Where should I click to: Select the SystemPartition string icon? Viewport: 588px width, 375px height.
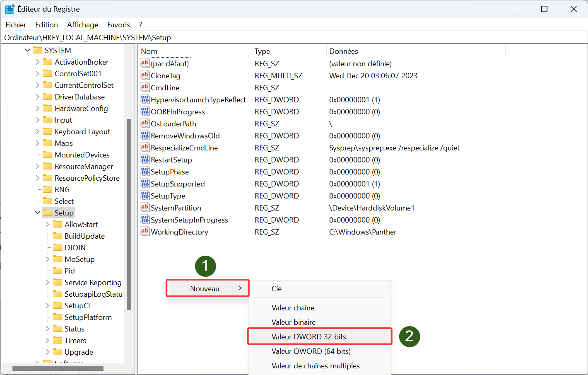coord(145,208)
